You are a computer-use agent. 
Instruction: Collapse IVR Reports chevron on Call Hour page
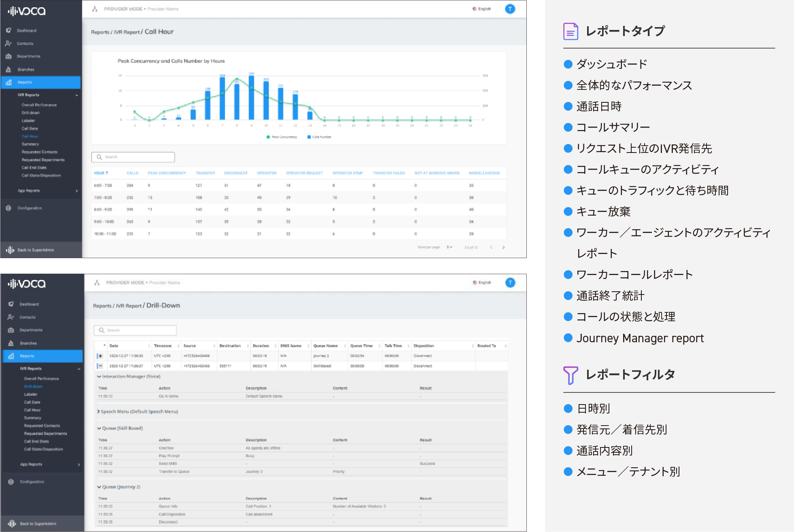77,95
